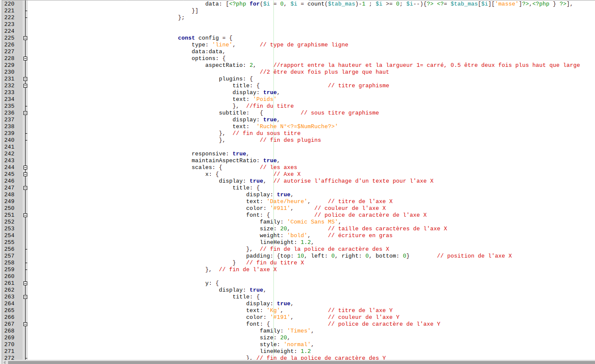Image resolution: width=595 pixels, height=364 pixels.
Task: Click line number 223 in the gutter
Action: [9, 24]
